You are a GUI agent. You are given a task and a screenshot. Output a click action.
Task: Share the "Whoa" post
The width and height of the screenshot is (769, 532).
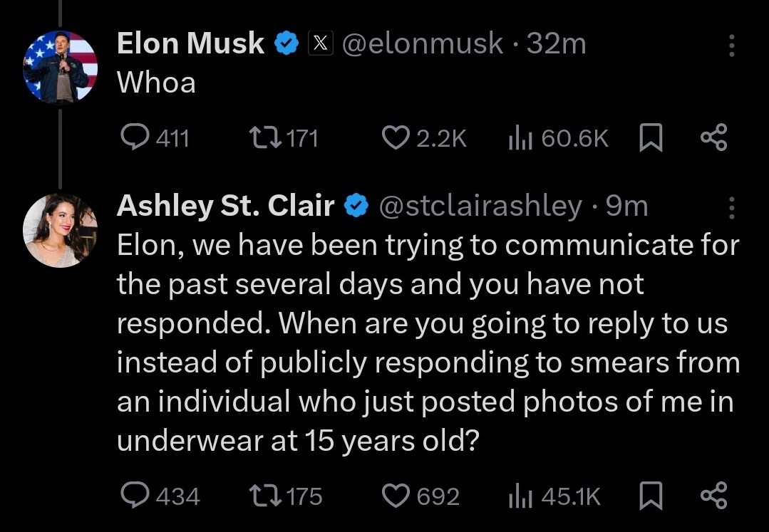tap(714, 137)
